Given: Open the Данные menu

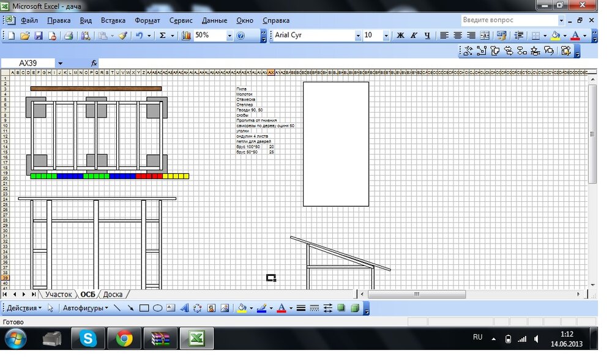Looking at the screenshot, I should (x=215, y=20).
